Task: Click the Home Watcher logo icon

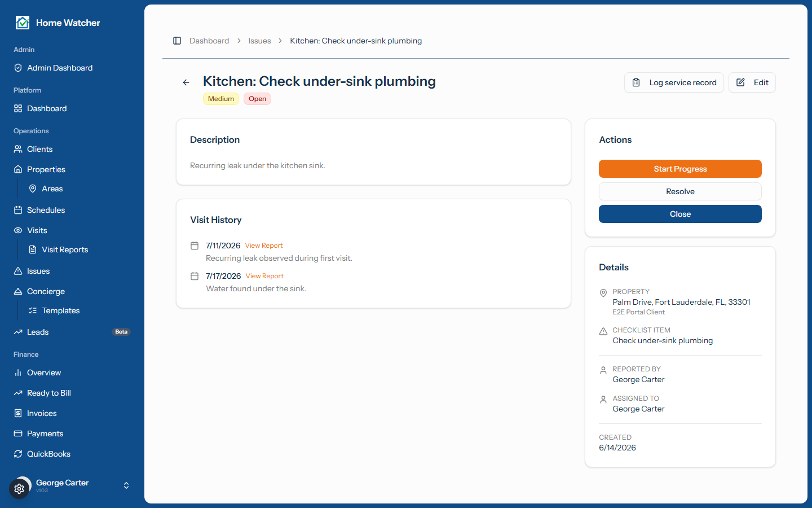Action: click(23, 23)
